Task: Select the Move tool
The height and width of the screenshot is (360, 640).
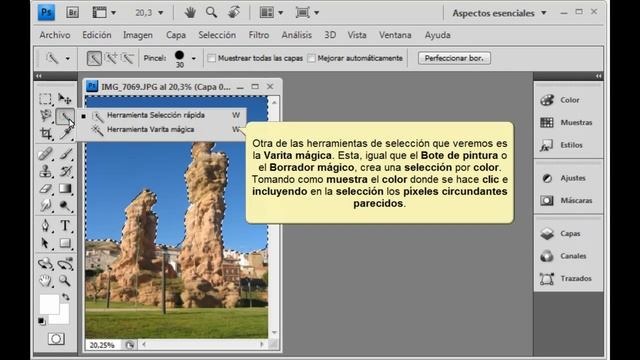Action: click(65, 99)
